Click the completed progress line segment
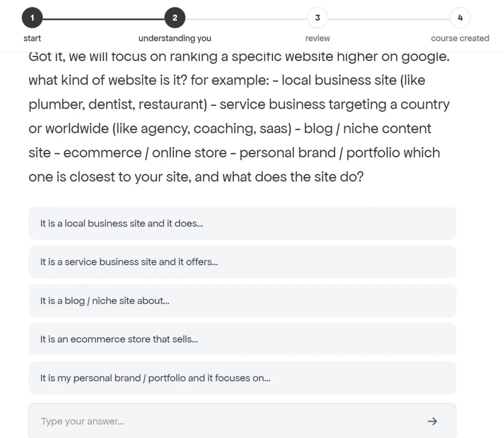The height and width of the screenshot is (438, 504). [103, 17]
